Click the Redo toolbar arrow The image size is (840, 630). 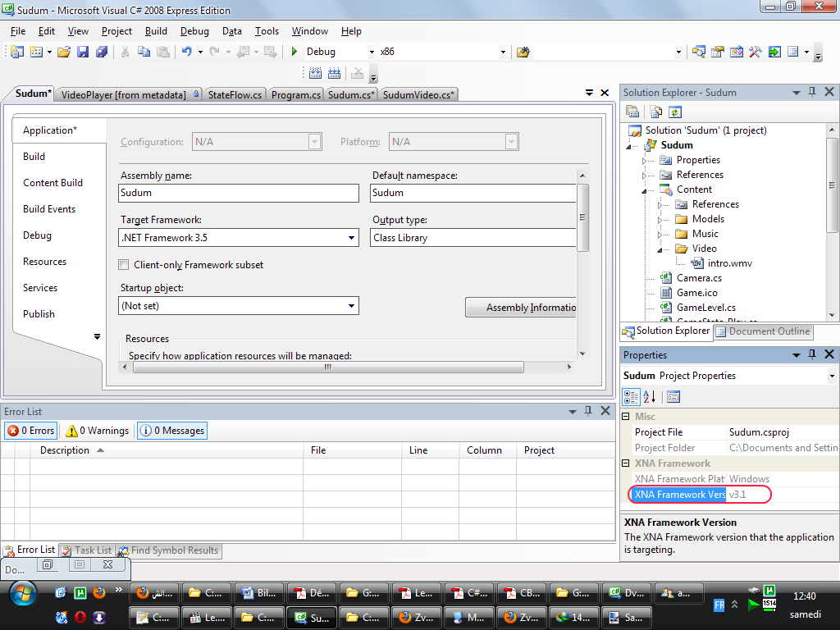214,52
